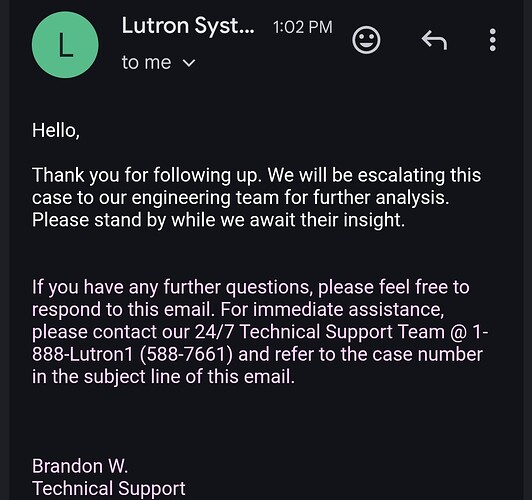Click the 'engineering team' phrase
The width and height of the screenshot is (532, 500).
[205, 198]
